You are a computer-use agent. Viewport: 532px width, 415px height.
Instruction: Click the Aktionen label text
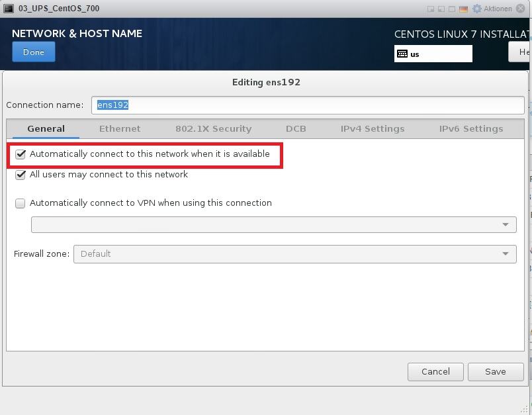498,9
